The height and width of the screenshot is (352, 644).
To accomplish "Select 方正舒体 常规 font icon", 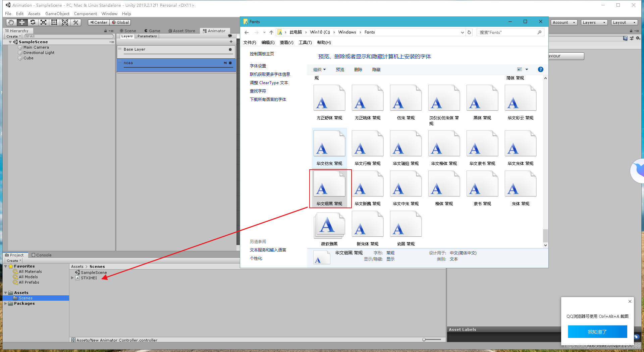I will [x=329, y=102].
